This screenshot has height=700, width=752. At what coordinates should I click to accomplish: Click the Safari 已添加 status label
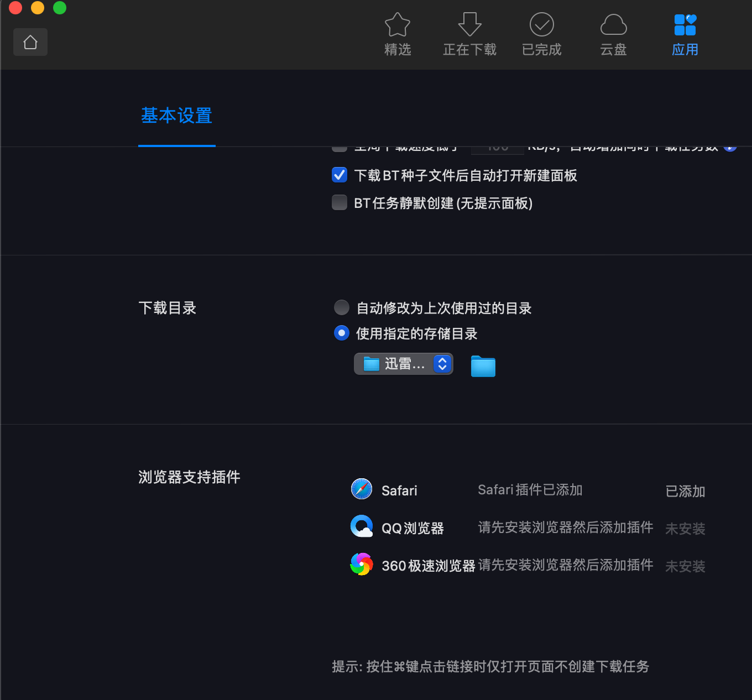[685, 491]
